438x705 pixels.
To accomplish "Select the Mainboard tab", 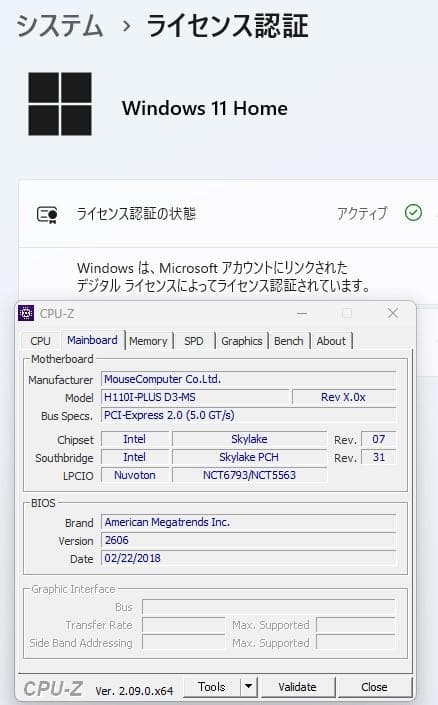I will coord(92,340).
